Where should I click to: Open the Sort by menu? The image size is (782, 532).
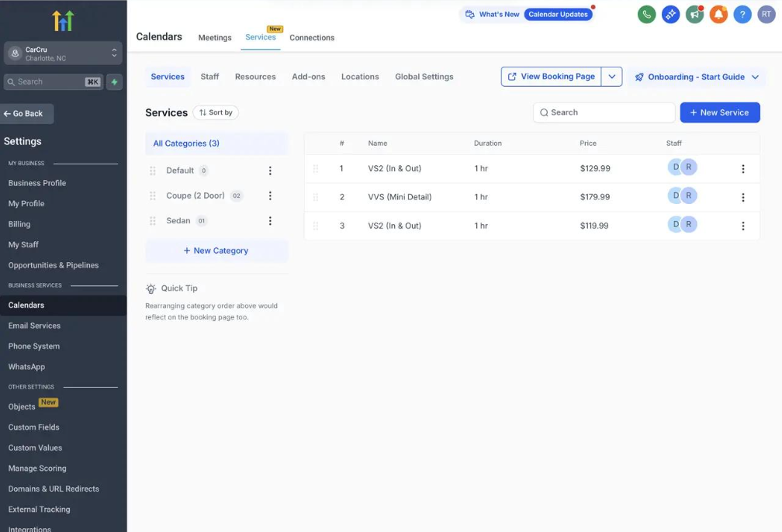[216, 112]
